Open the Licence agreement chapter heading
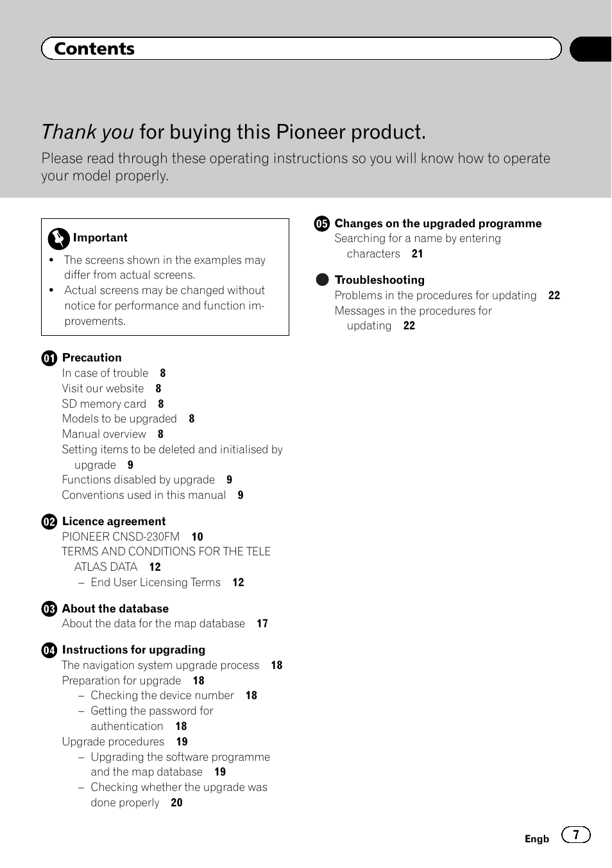 [x=114, y=522]
